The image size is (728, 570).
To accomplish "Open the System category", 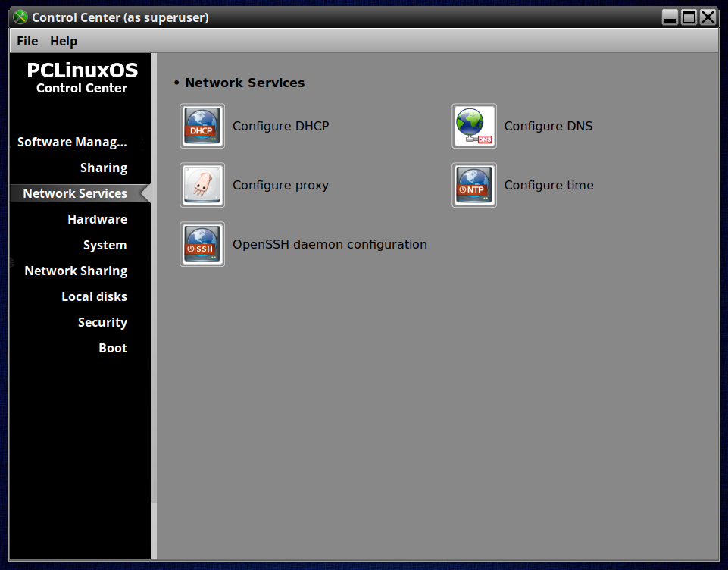I will [x=105, y=245].
